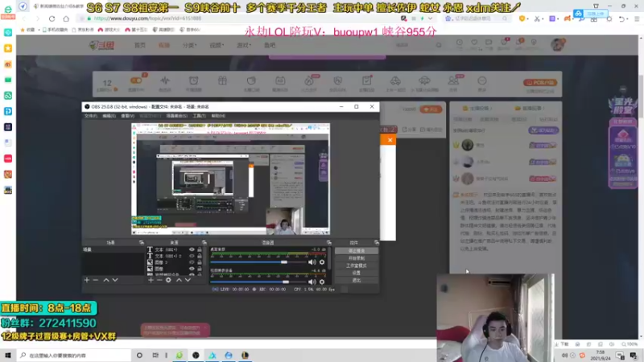
Task: Open the 帮助(H) menu in OBS
Action: pos(218,116)
